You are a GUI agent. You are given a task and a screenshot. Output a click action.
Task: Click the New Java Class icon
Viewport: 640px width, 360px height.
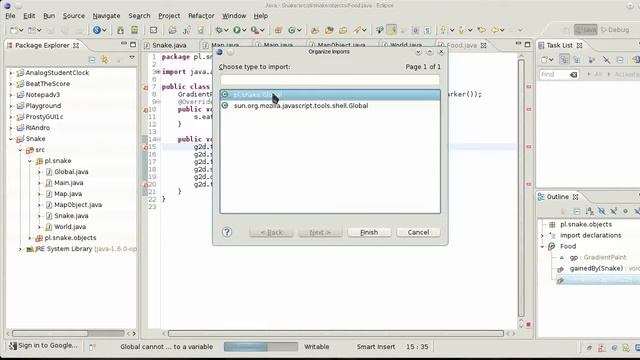click(x=291, y=30)
